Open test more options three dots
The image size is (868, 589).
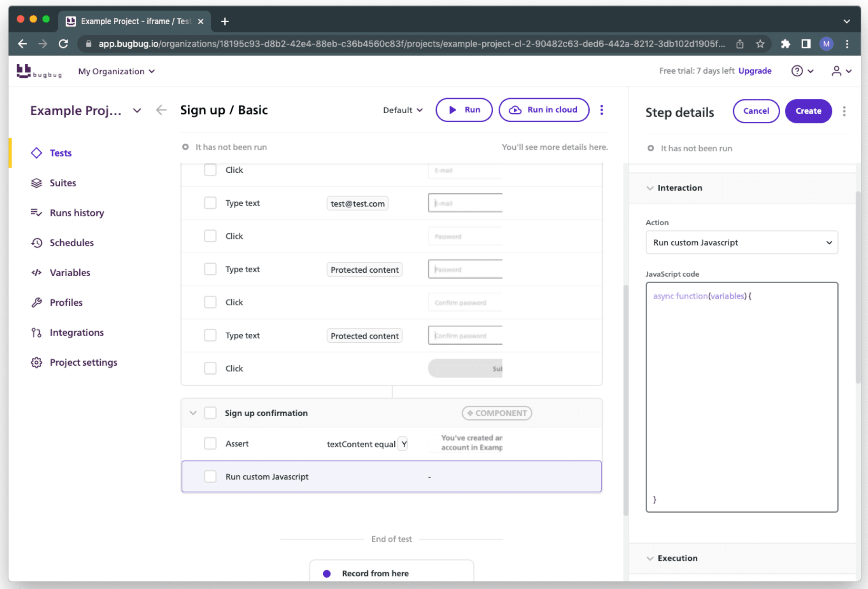[x=601, y=110]
